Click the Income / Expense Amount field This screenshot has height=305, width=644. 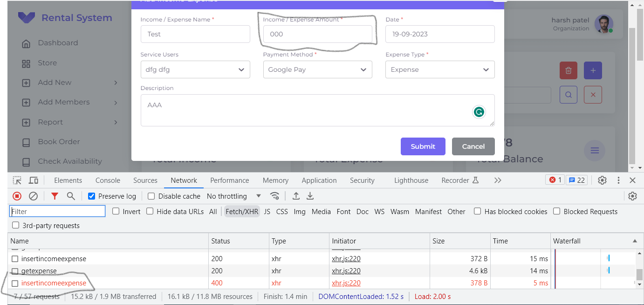(x=317, y=34)
